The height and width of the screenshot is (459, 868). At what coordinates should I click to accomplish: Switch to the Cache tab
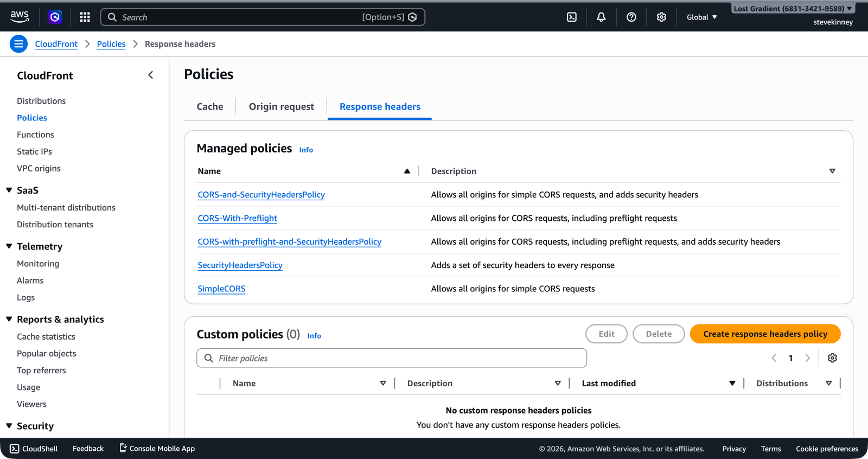tap(210, 107)
